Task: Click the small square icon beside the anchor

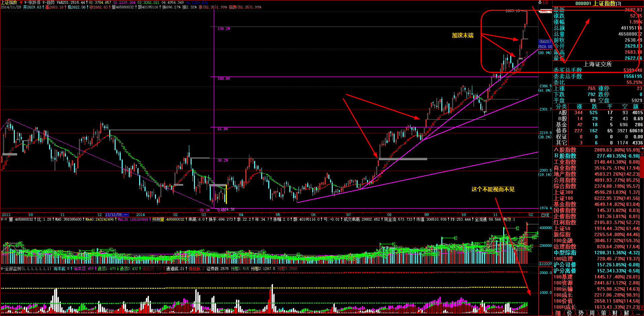Action: click(546, 2)
